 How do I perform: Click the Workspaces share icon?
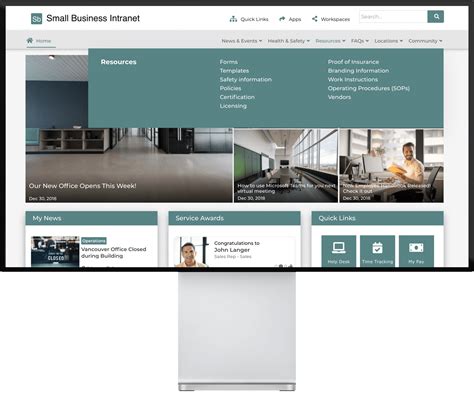(315, 19)
